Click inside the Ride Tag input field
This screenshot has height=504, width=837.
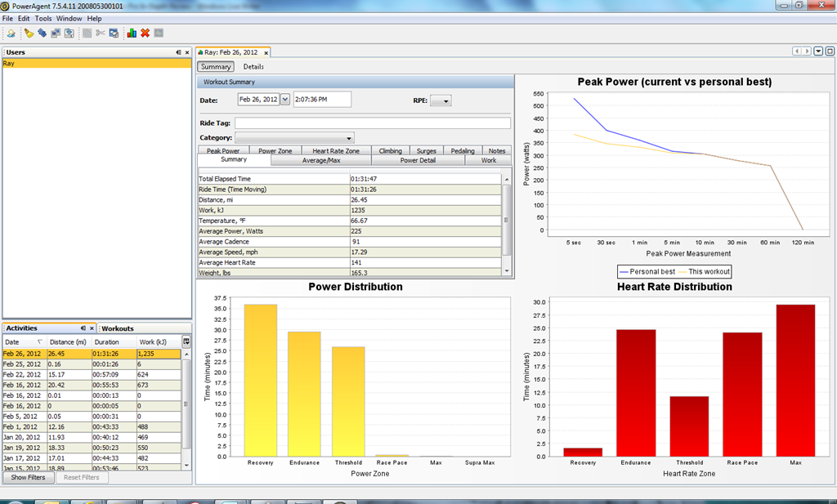point(373,123)
